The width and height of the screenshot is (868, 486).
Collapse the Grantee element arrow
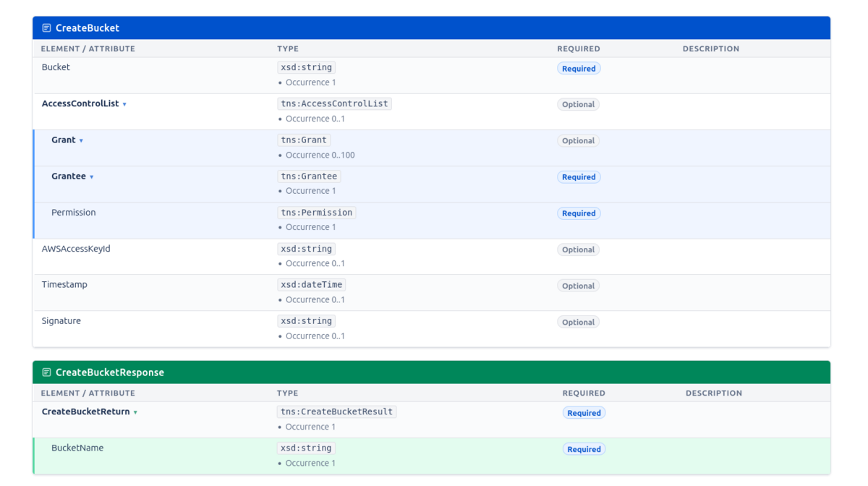point(92,176)
